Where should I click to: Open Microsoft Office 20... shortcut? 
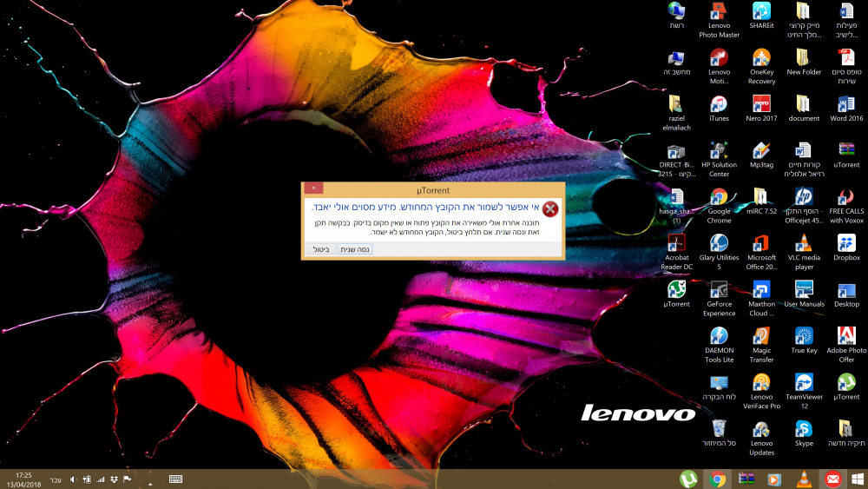(762, 252)
